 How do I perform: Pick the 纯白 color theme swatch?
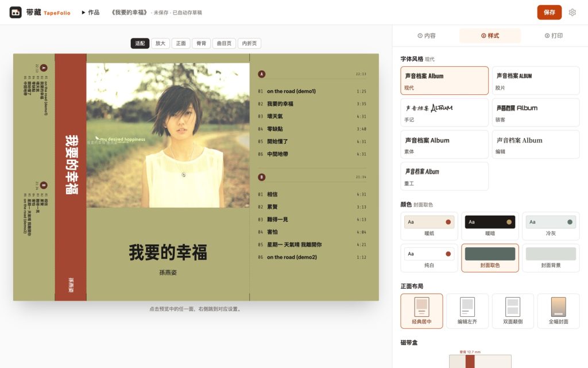pyautogui.click(x=429, y=258)
